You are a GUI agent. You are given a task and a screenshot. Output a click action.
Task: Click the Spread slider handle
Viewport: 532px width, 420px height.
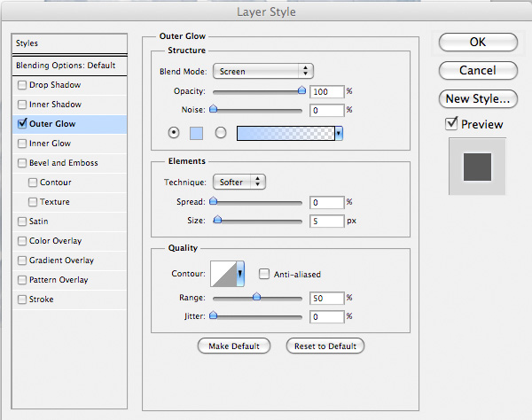(x=213, y=201)
